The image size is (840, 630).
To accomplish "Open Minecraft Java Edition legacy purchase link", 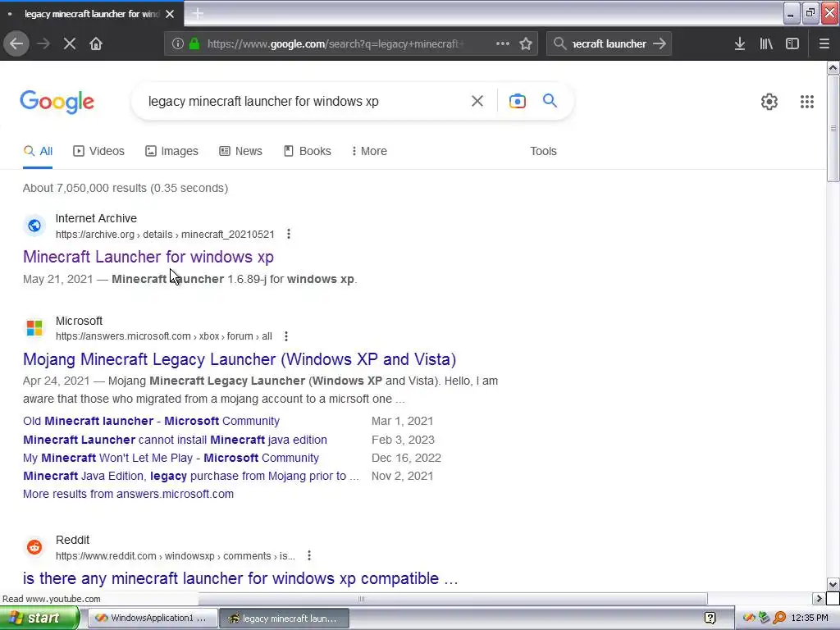I will point(190,476).
